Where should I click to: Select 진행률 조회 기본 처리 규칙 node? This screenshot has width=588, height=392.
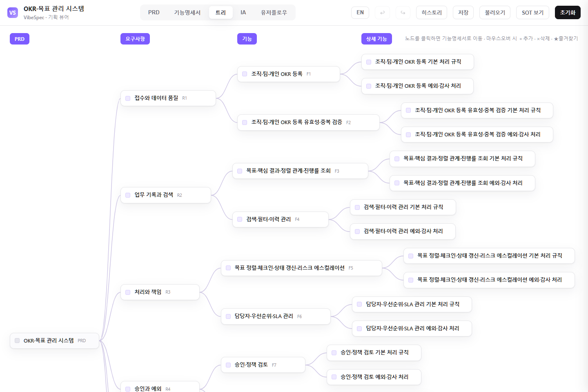tap(462, 158)
